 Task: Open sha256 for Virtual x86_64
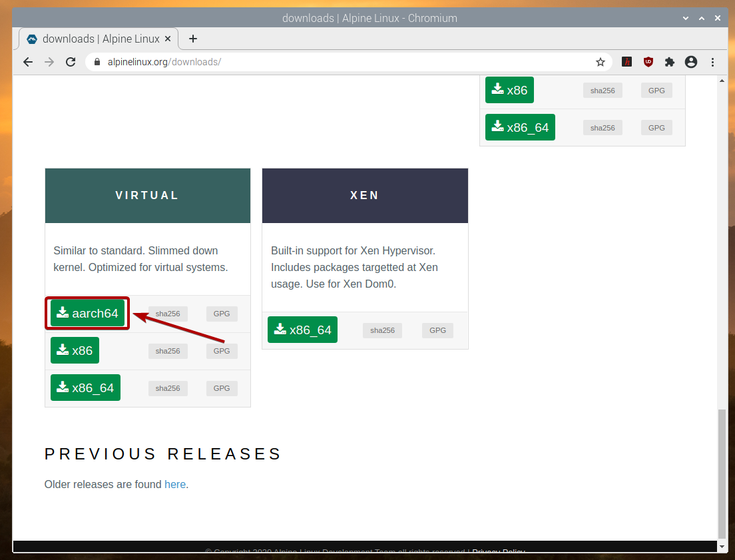click(168, 388)
